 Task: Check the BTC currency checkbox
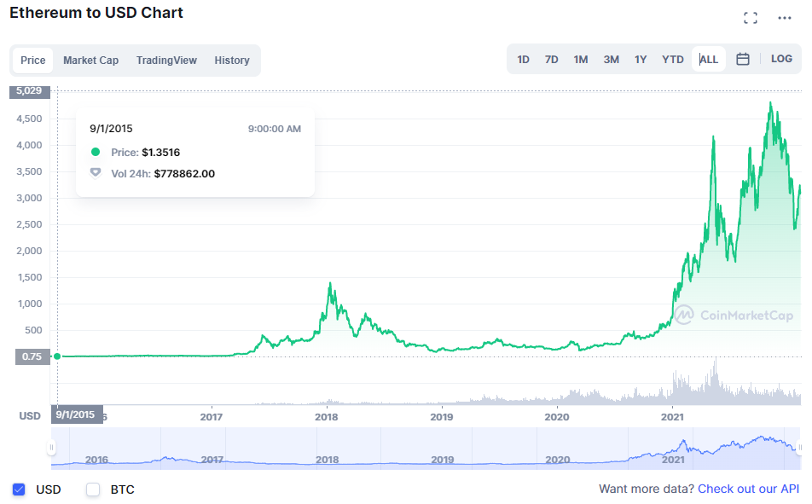[93, 490]
